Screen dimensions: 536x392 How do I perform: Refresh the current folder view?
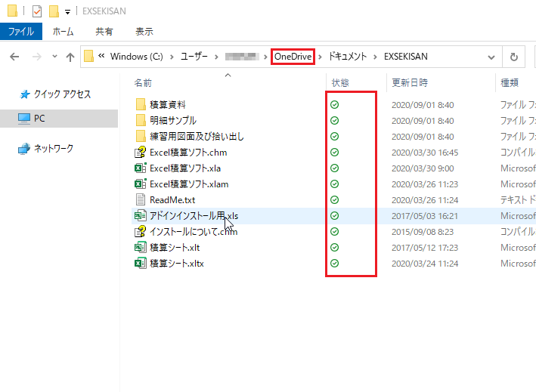(514, 57)
